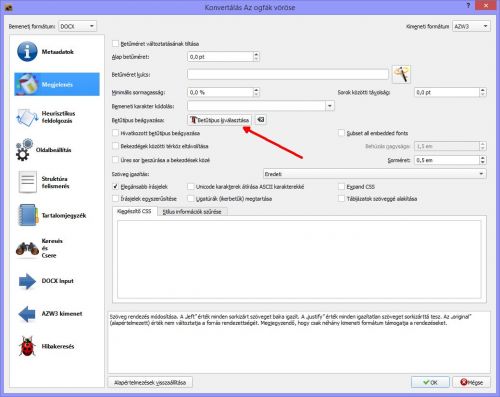Switch to Stílus információk szűrése tab
Image resolution: width=500 pixels, height=397 pixels.
[192, 212]
